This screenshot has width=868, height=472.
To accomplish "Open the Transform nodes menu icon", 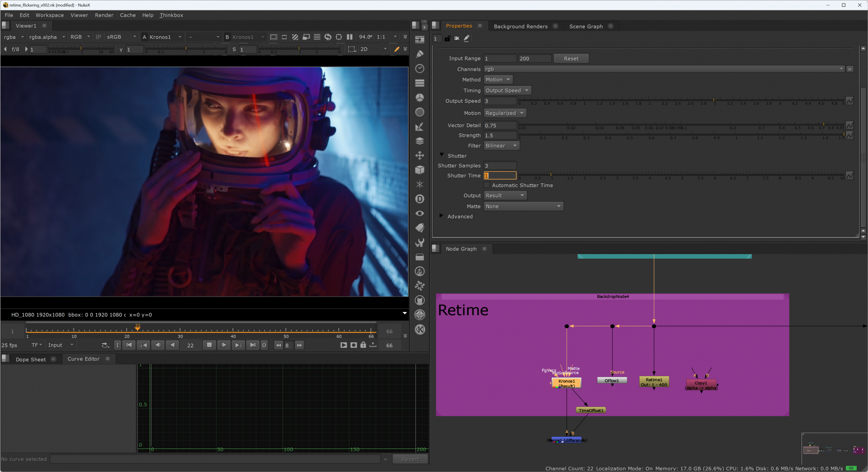I will coord(420,156).
